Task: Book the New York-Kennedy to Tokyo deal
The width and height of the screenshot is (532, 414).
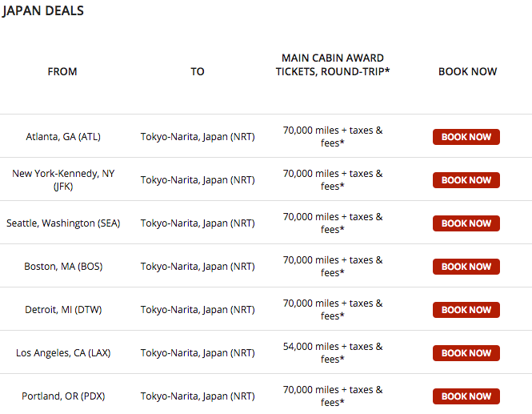Action: [466, 180]
